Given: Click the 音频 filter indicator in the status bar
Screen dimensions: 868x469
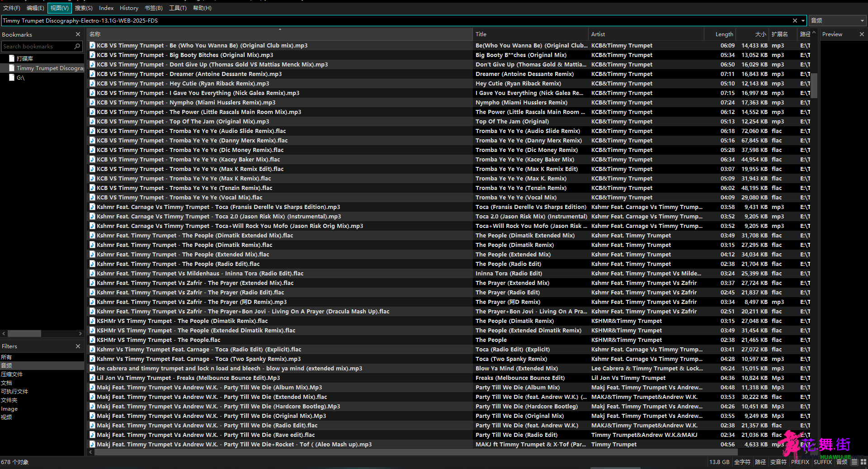Looking at the screenshot, I should (x=842, y=462).
